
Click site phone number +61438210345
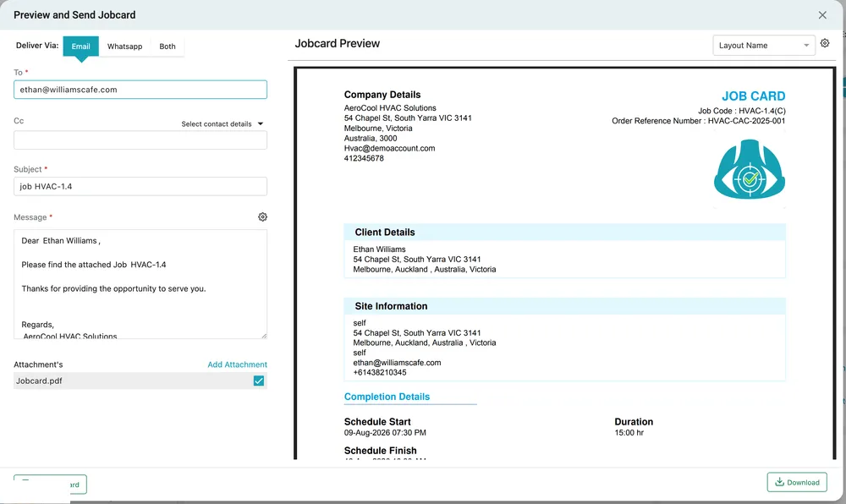pos(380,372)
